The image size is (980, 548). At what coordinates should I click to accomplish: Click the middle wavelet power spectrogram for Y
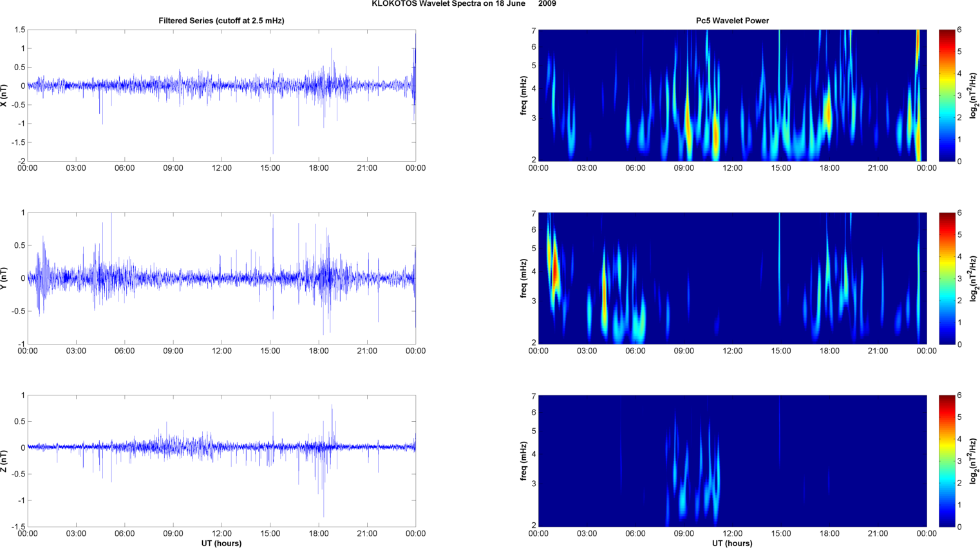(x=733, y=278)
